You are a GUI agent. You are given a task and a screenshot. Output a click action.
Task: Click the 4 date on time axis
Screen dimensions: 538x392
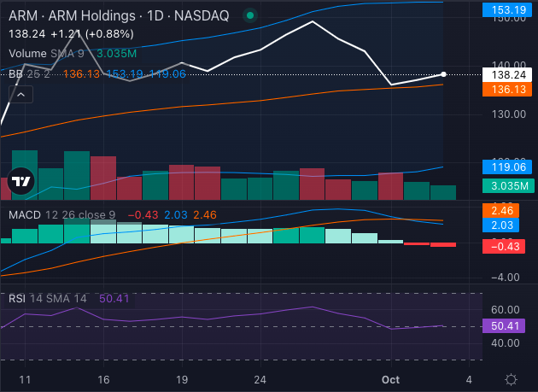pos(469,380)
